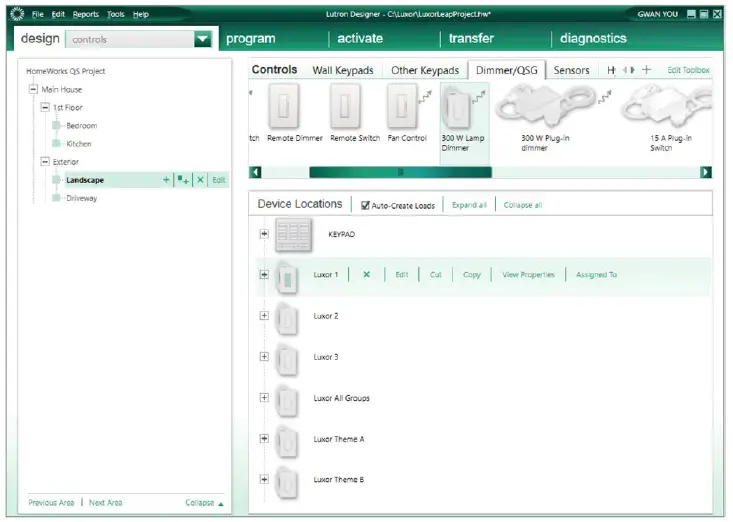Click the Luxor All Groups dimmer icon
733x522 pixels.
[x=287, y=401]
